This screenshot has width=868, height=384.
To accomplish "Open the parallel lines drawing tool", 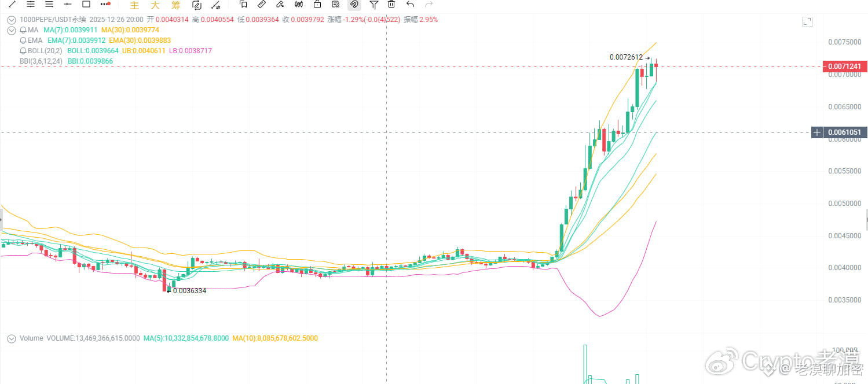I will coord(31,4).
